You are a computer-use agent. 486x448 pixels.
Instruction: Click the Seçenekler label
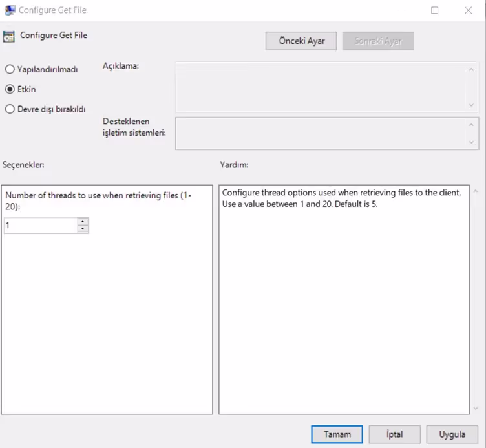tap(23, 165)
